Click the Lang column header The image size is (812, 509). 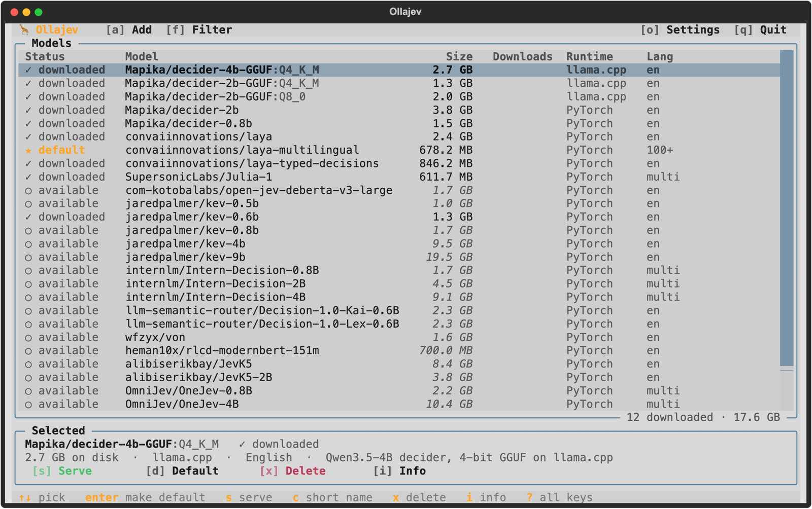pyautogui.click(x=660, y=57)
